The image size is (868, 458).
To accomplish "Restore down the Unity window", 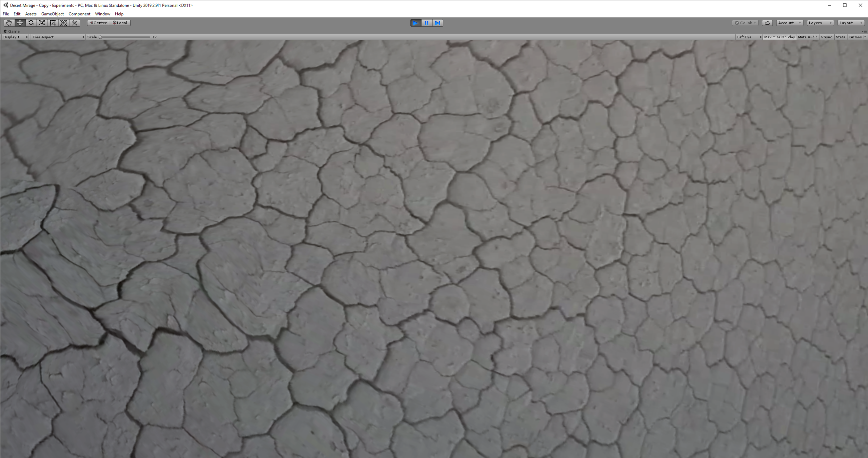I will click(845, 5).
